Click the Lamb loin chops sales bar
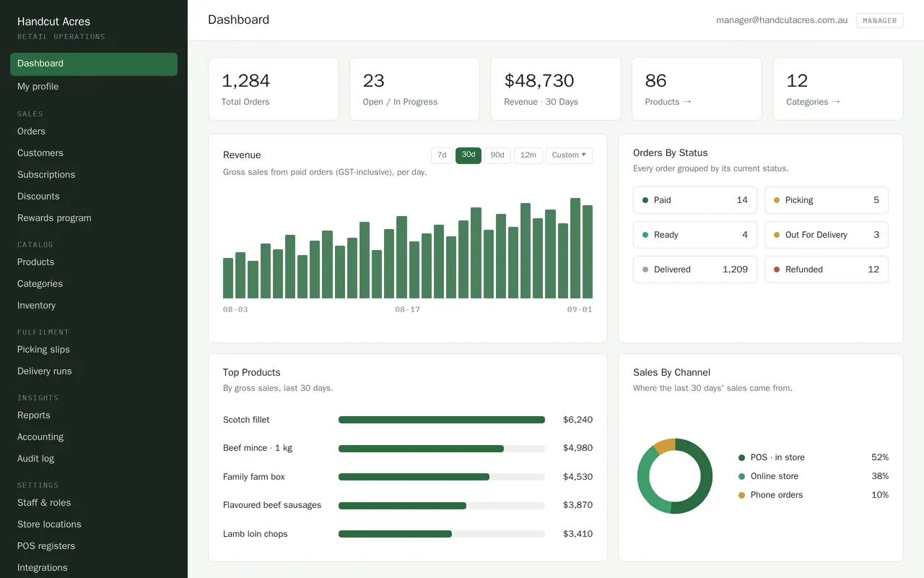This screenshot has width=924, height=578. tap(442, 534)
